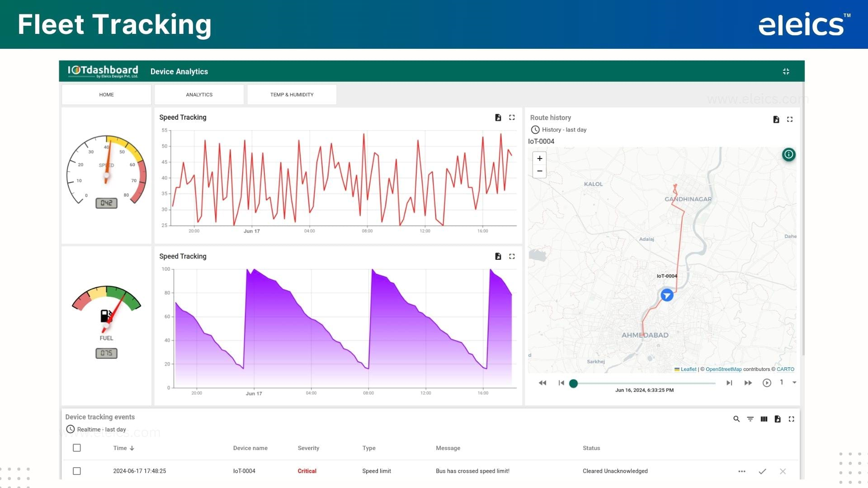Select all events with the header checkbox
The width and height of the screenshot is (868, 488).
(x=77, y=448)
